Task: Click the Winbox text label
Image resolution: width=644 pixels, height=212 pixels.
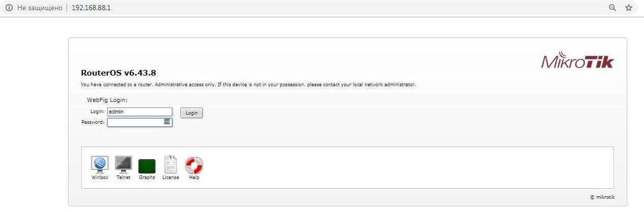Action: pyautogui.click(x=100, y=178)
